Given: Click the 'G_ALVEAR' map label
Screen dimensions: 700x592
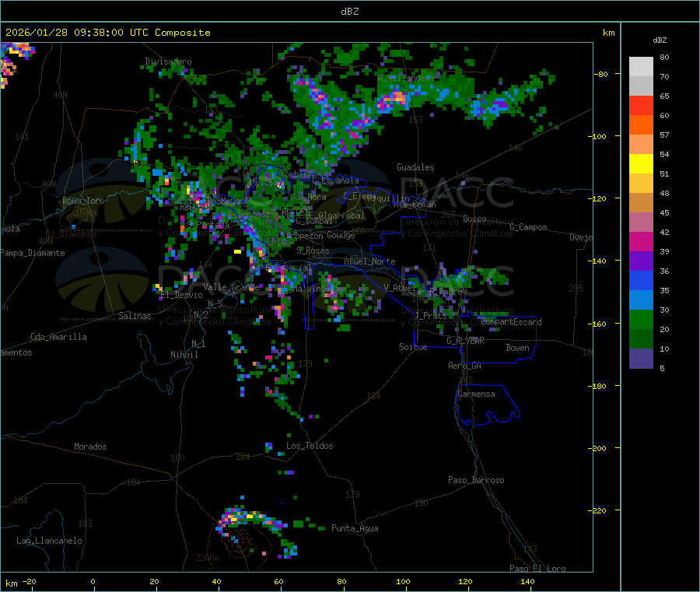Looking at the screenshot, I should (465, 341).
